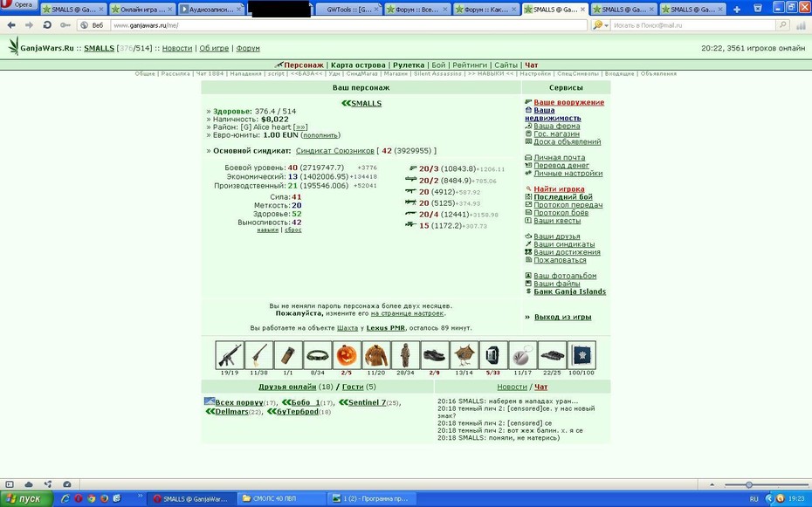The image size is (812, 507).
Task: Open the Ваше вооружение link
Action: pos(568,102)
